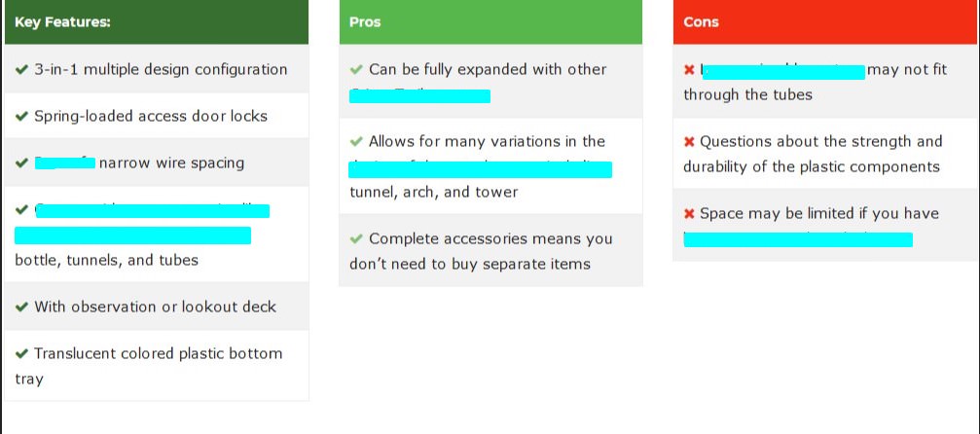Click the text tunnel, arch, and tower
The height and width of the screenshot is (434, 980).
[x=434, y=192]
